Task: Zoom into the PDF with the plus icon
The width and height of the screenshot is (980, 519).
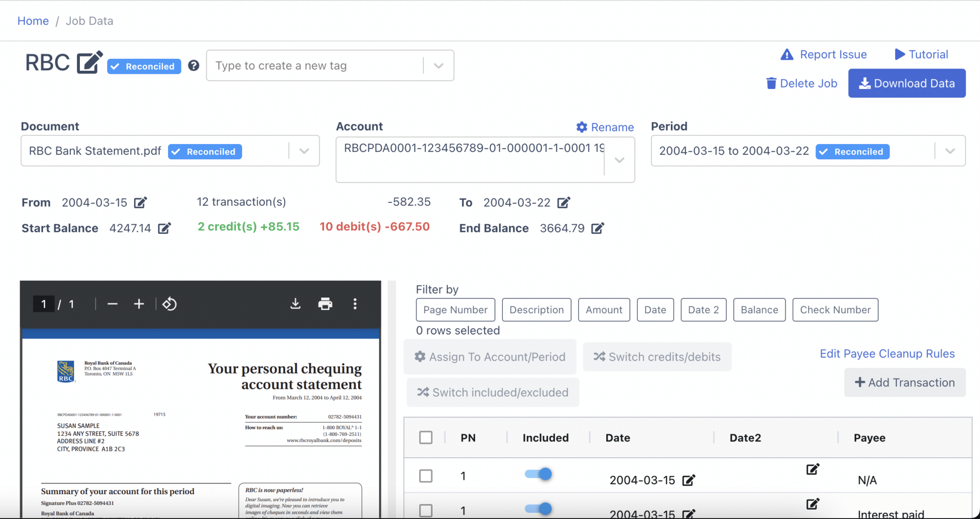Action: coord(138,303)
